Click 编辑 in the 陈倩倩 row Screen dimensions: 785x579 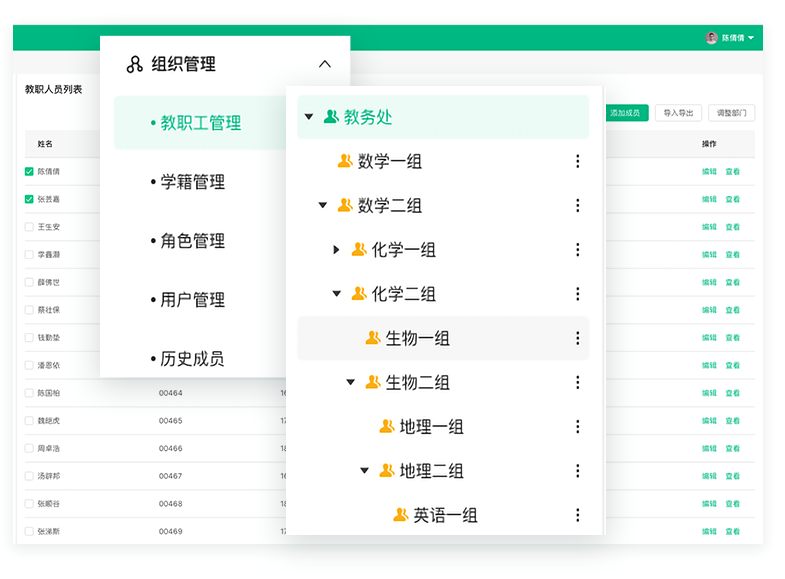[x=709, y=172]
